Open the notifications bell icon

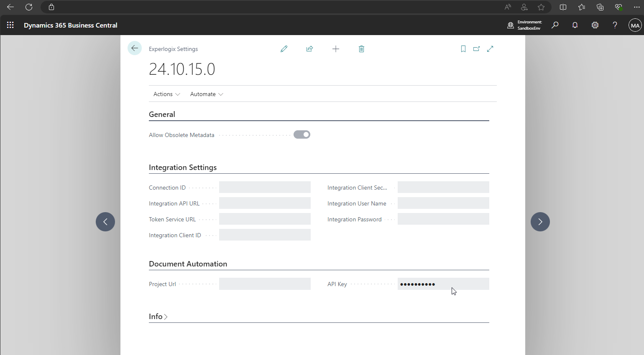[x=575, y=25]
